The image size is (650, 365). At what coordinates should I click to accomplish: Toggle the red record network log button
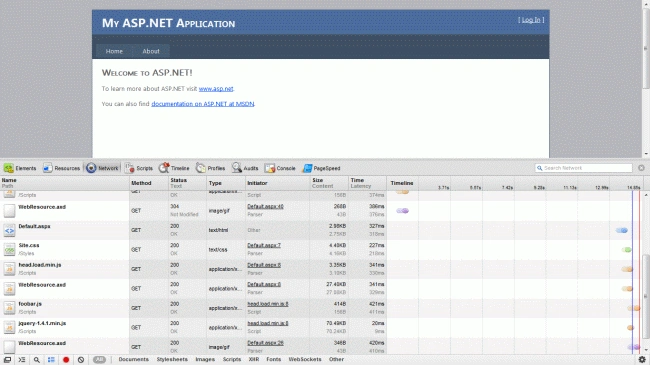(x=66, y=360)
